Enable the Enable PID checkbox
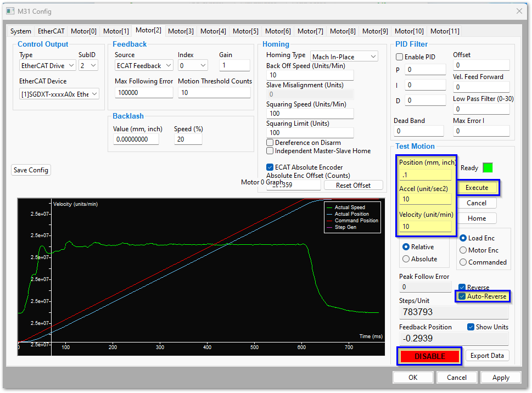This screenshot has width=532, height=393. (x=400, y=57)
